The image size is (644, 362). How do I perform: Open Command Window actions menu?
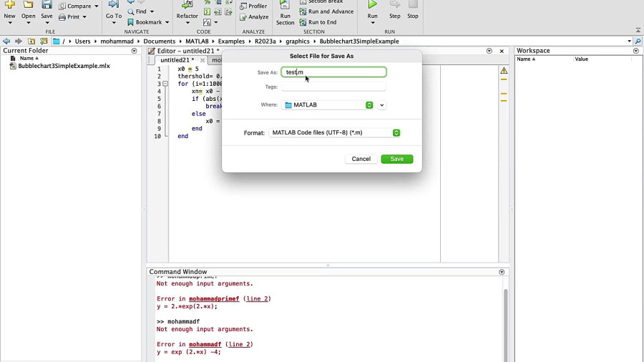502,272
